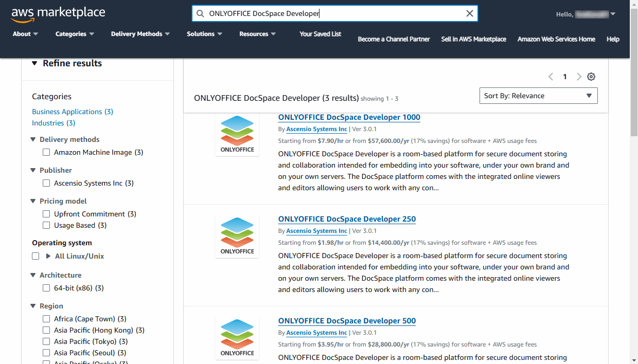The height and width of the screenshot is (364, 638).
Task: Go to next results page arrow
Action: click(x=579, y=77)
